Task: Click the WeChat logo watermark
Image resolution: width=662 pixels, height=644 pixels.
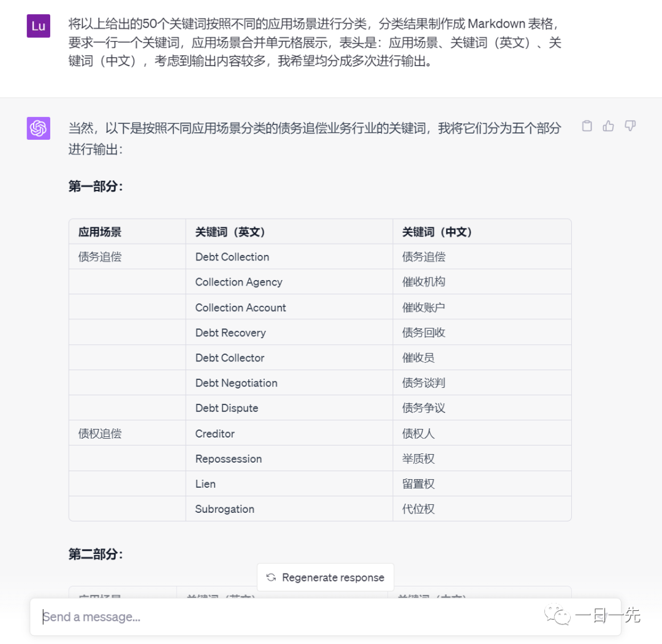Action: 558,615
